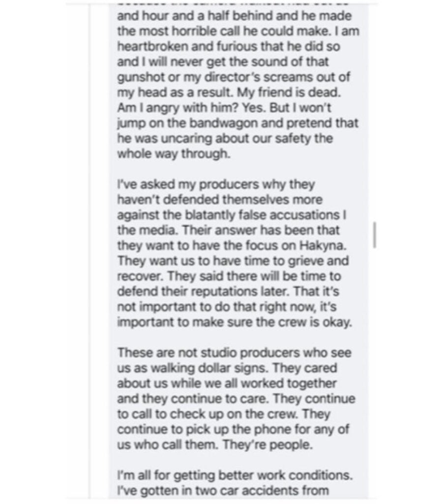Click the phrase "whole way through."
Image resolution: width=444 pixels, height=504 pixels.
174,154
